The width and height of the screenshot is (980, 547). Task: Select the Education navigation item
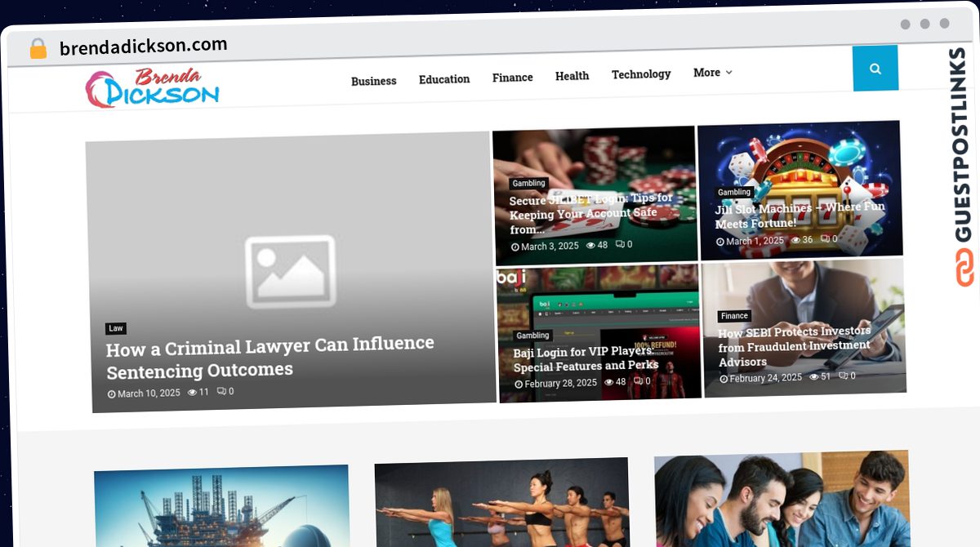click(444, 79)
